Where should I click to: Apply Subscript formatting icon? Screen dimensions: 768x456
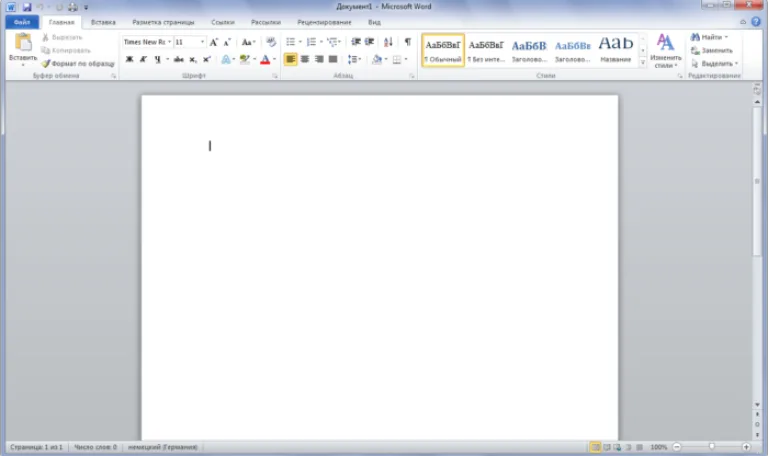(193, 59)
